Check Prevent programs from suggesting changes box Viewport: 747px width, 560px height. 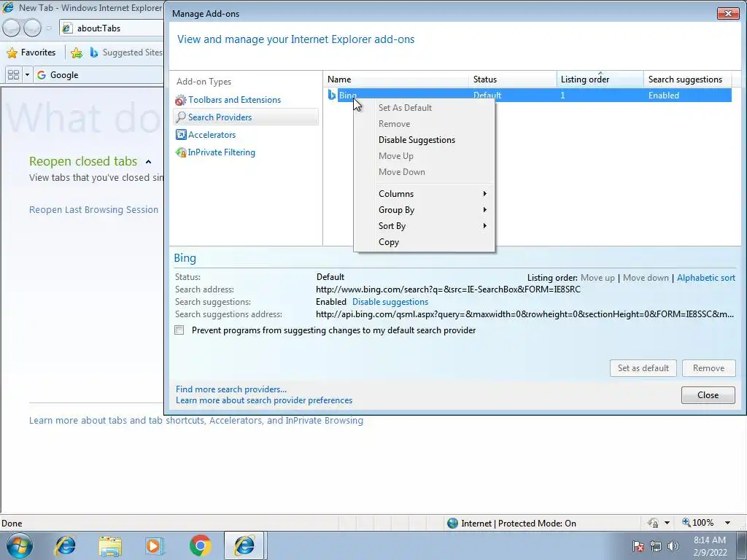pyautogui.click(x=179, y=330)
